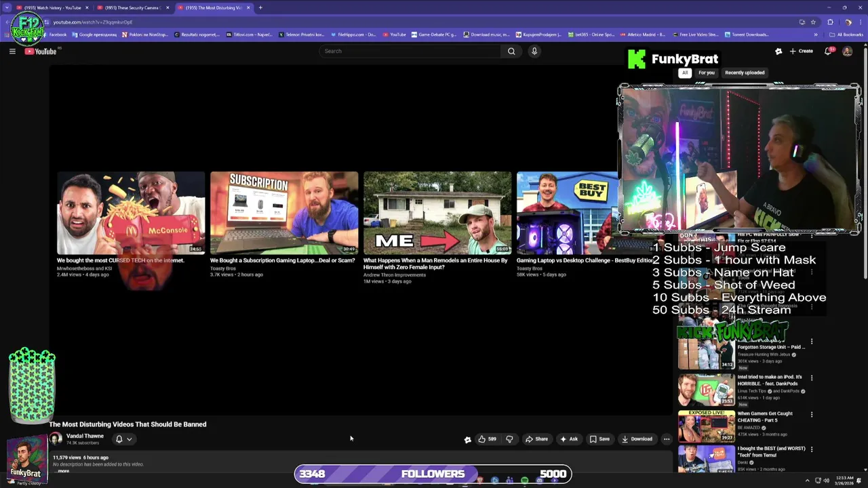Open the All Bookmarks folder
Image resolution: width=868 pixels, height=488 pixels.
(846, 35)
